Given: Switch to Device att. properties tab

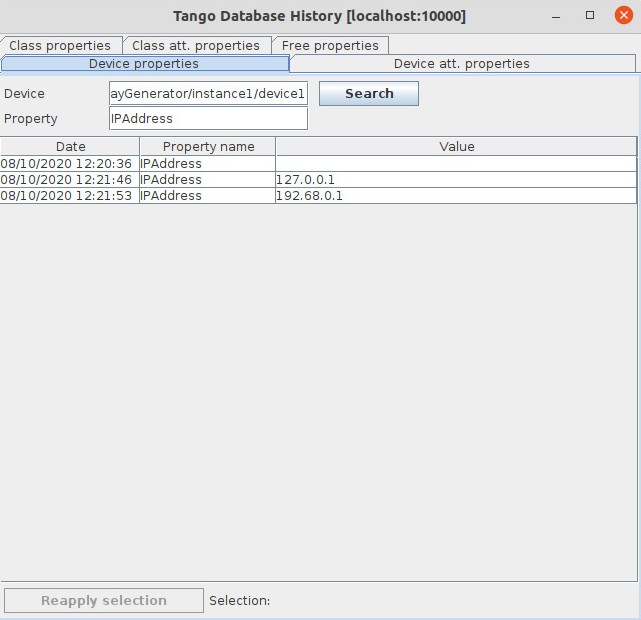Looking at the screenshot, I should tap(462, 64).
